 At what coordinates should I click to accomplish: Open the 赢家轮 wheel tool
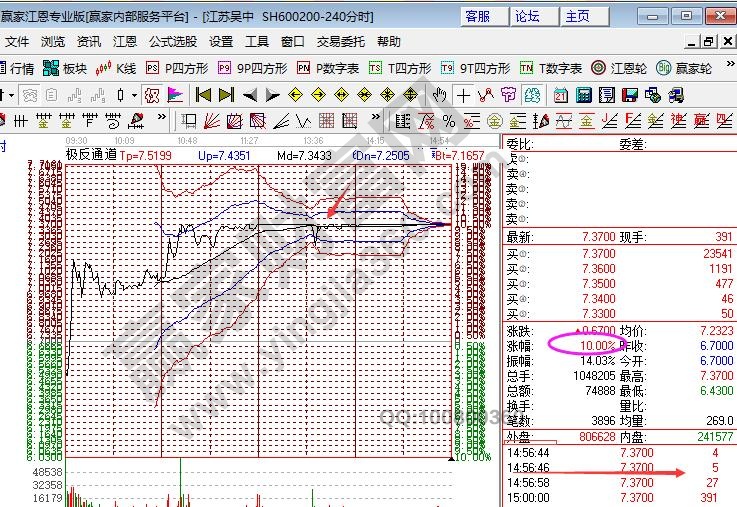point(686,68)
